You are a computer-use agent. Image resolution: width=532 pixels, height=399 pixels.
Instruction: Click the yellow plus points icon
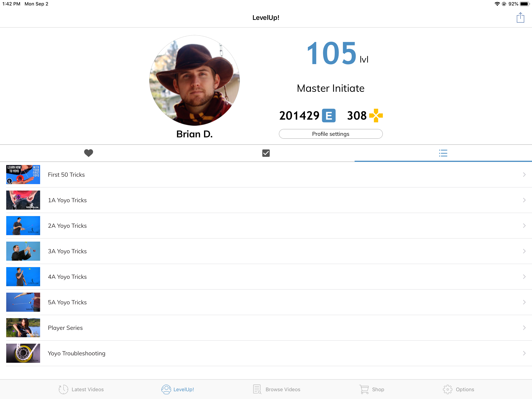click(x=376, y=116)
